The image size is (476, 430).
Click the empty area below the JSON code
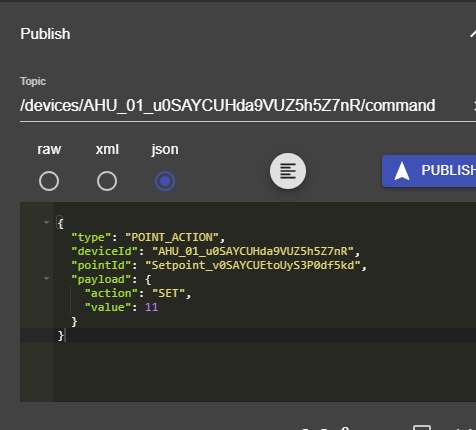tap(263, 372)
